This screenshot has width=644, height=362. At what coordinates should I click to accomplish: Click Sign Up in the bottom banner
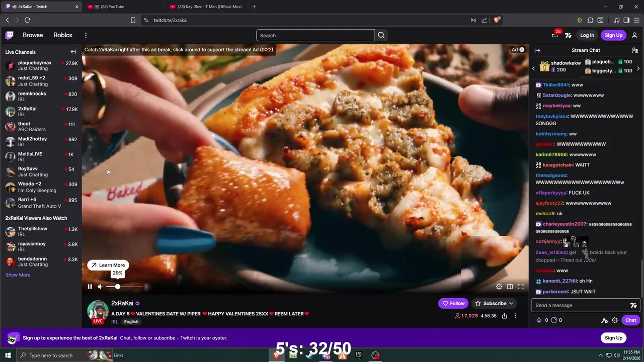coord(613,338)
